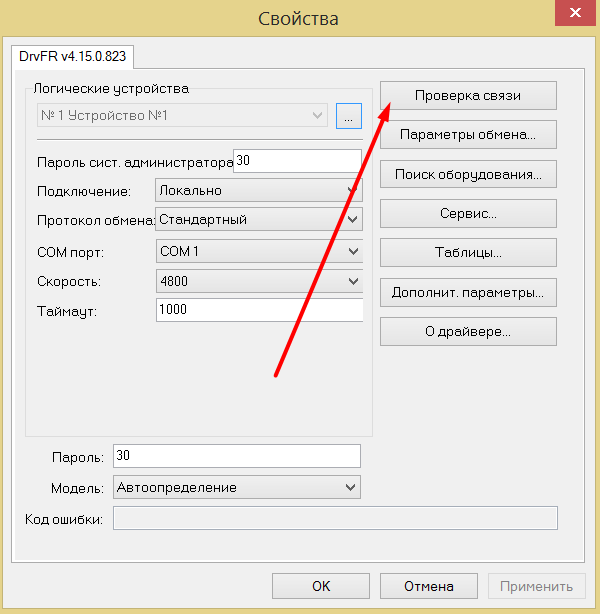Open the Сервис dialog
The width and height of the screenshot is (600, 614).
[468, 213]
